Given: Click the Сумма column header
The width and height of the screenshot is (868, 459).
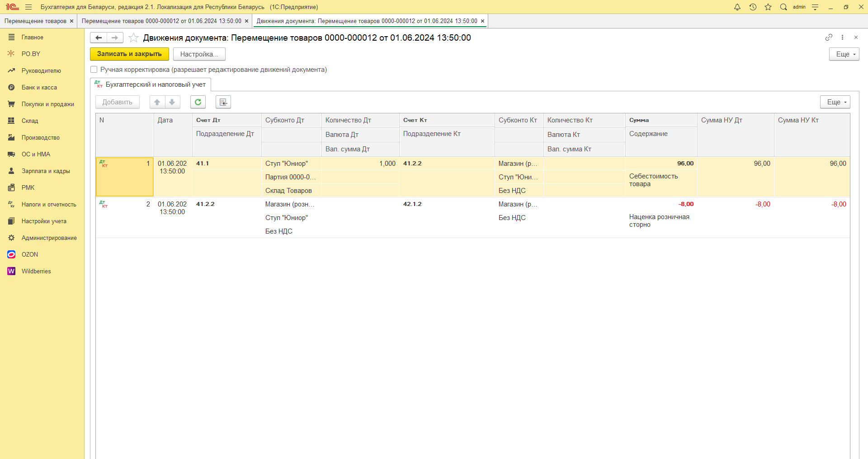Looking at the screenshot, I should [661, 120].
